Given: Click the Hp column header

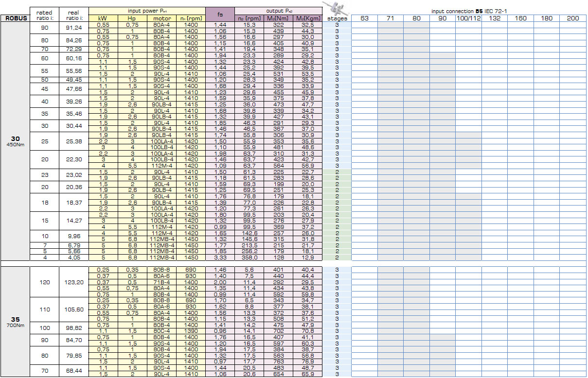Looking at the screenshot, I should [132, 18].
